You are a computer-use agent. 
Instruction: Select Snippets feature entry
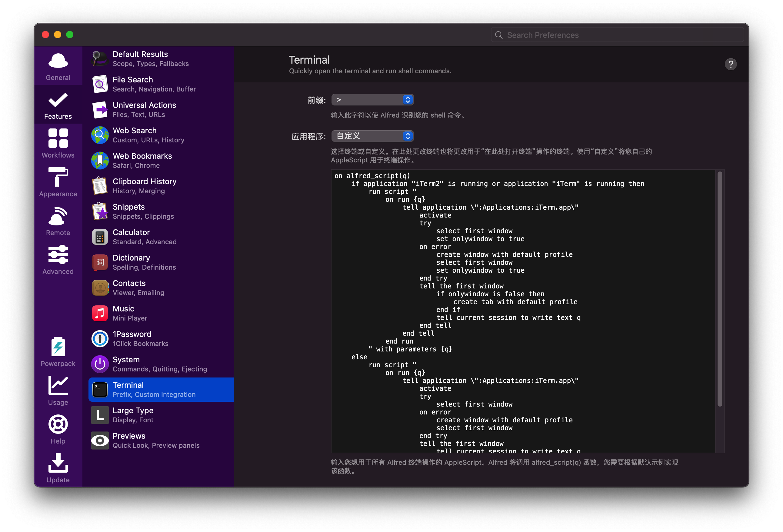161,211
